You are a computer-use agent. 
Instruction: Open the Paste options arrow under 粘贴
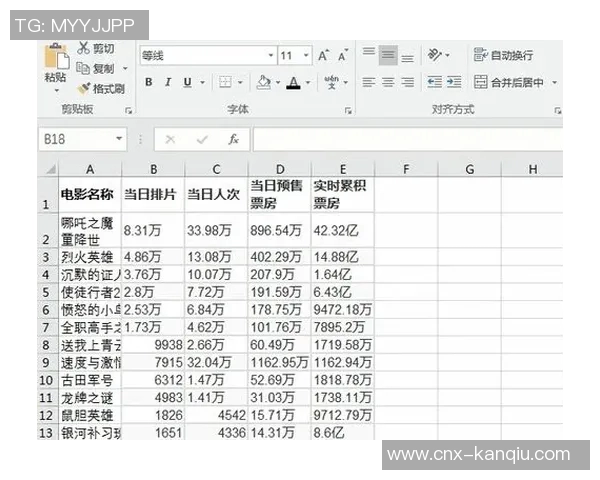coord(57,91)
